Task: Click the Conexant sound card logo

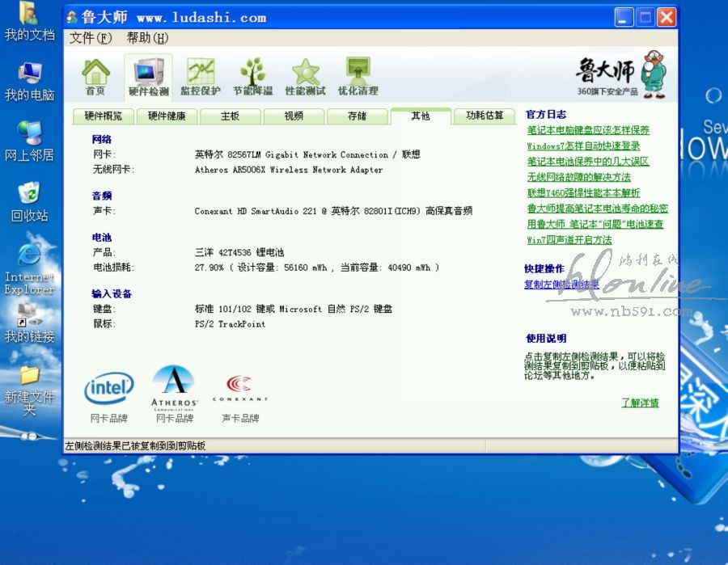Action: pyautogui.click(x=240, y=388)
